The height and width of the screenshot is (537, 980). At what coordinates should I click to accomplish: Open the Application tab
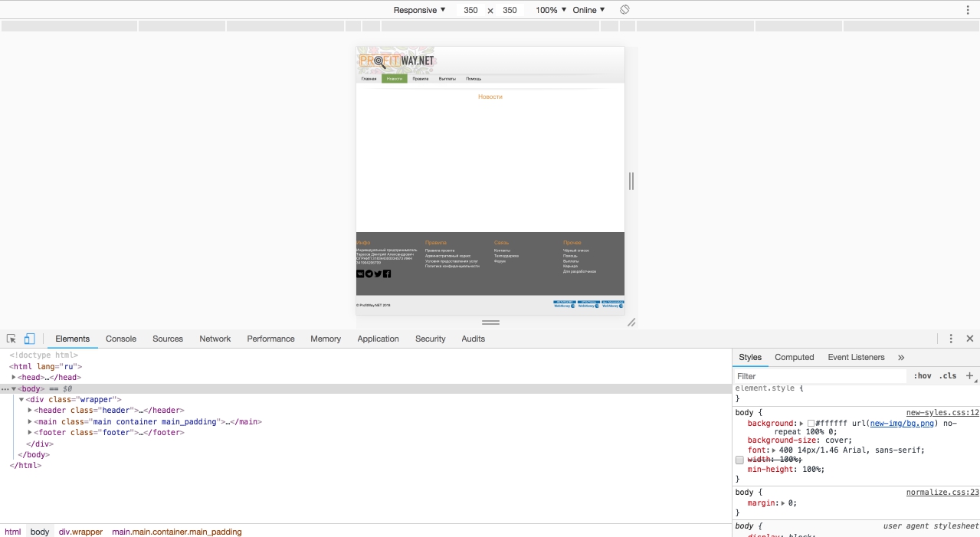click(x=379, y=339)
